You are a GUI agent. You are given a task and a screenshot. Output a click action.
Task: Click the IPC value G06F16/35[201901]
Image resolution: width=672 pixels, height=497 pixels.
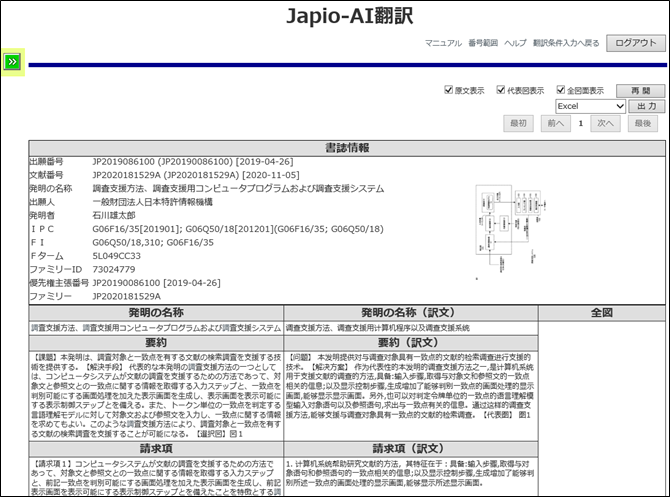point(137,229)
